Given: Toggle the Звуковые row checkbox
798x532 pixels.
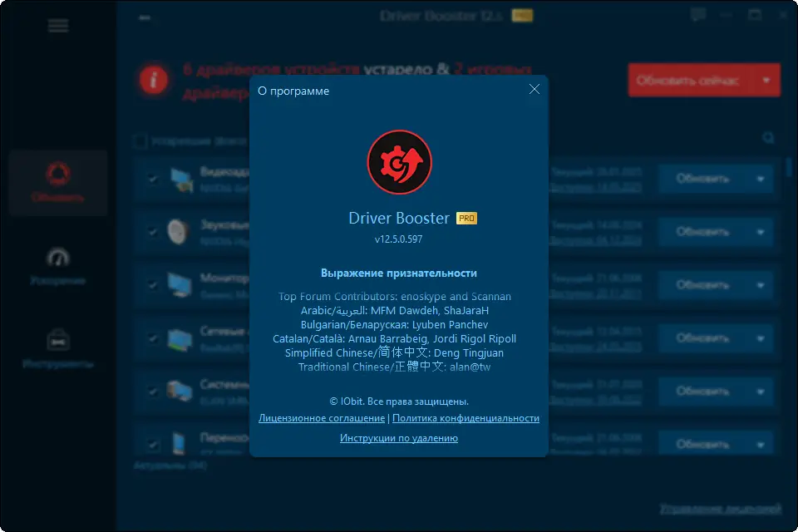Looking at the screenshot, I should point(152,232).
